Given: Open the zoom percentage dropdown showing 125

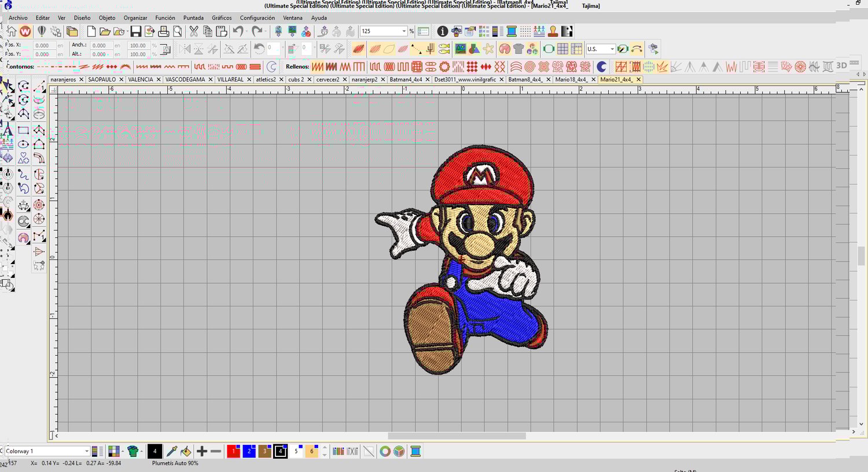Looking at the screenshot, I should click(404, 31).
